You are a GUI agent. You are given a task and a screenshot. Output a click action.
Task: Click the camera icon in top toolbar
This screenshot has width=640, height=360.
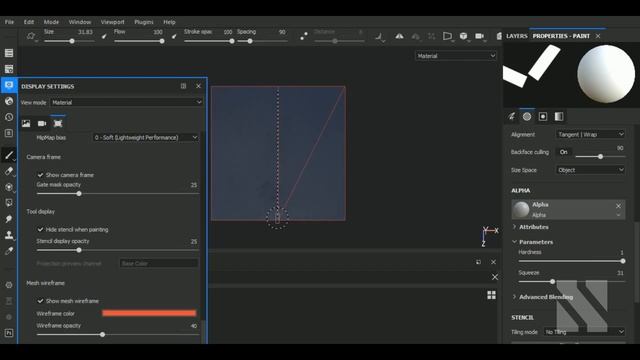(480, 36)
